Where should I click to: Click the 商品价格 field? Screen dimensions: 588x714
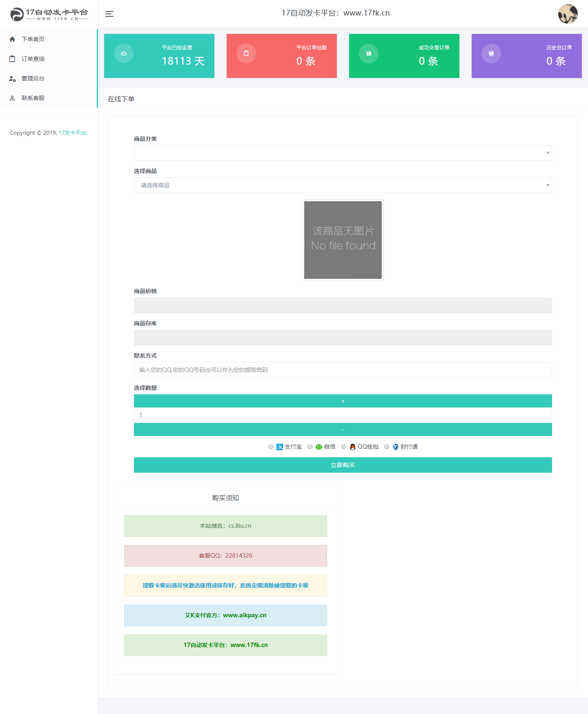(343, 305)
